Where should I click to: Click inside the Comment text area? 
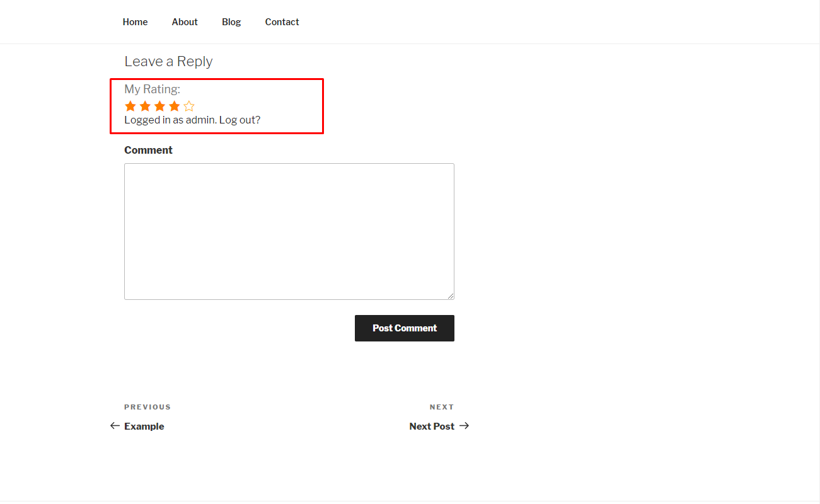289,231
